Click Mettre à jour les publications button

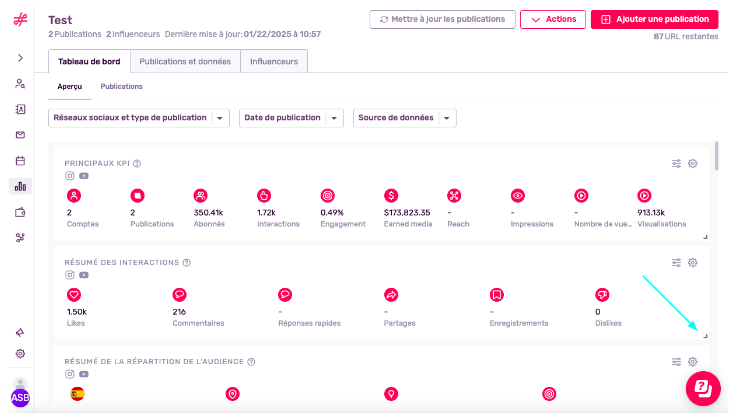tap(442, 19)
